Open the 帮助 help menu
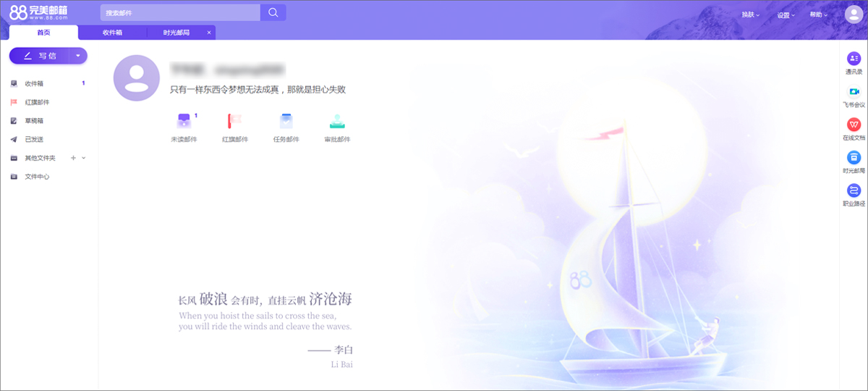Screen dimensions: 868x391 818,15
